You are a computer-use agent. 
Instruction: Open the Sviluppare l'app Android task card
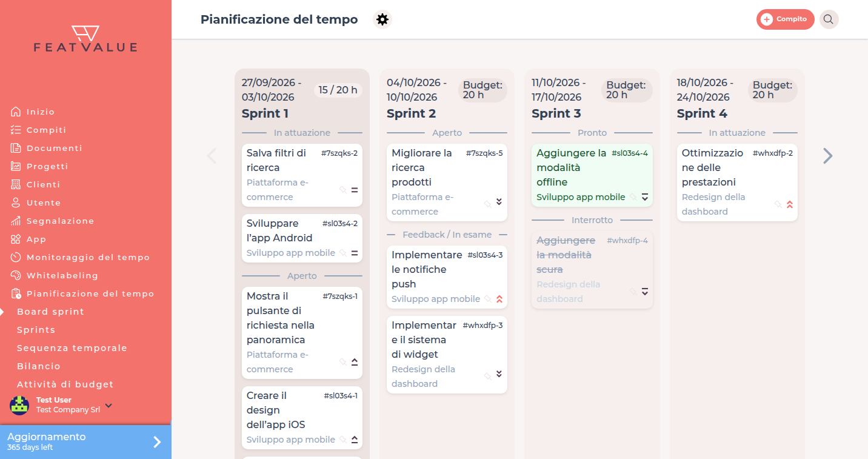(302, 238)
